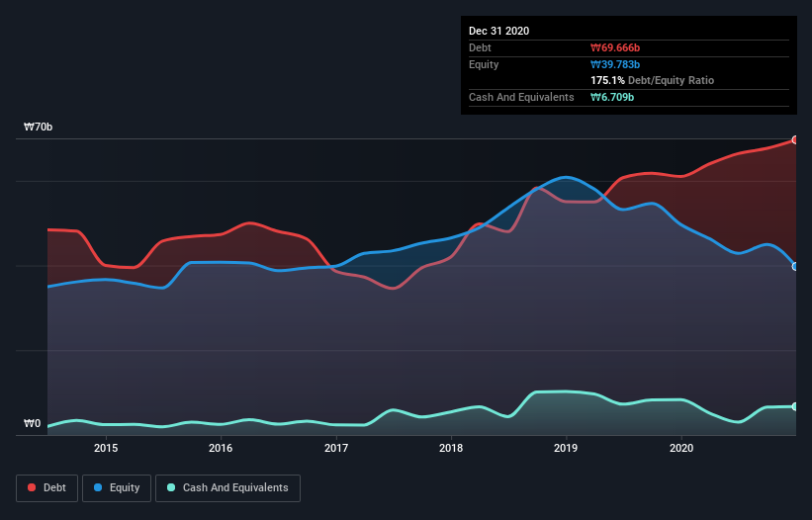Image resolution: width=812 pixels, height=520 pixels.
Task: Click the red Debt end-point marker
Action: point(795,140)
